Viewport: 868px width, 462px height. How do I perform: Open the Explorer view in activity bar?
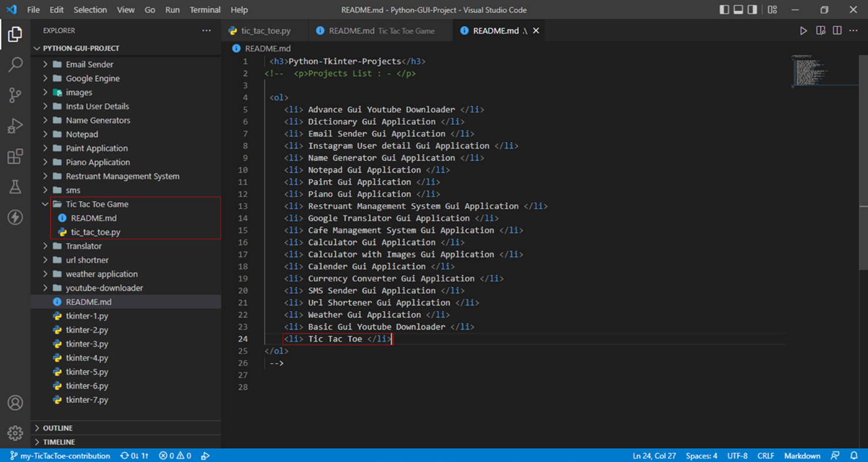[x=15, y=34]
